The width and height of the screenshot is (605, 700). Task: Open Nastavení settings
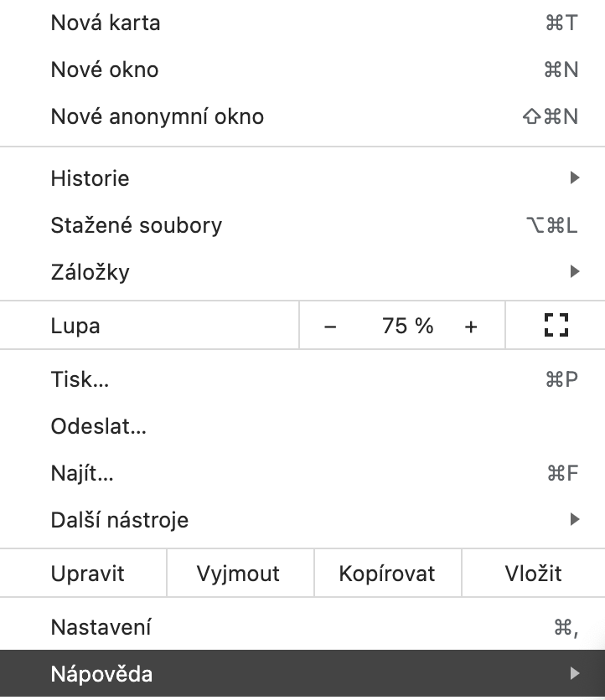coord(101,627)
